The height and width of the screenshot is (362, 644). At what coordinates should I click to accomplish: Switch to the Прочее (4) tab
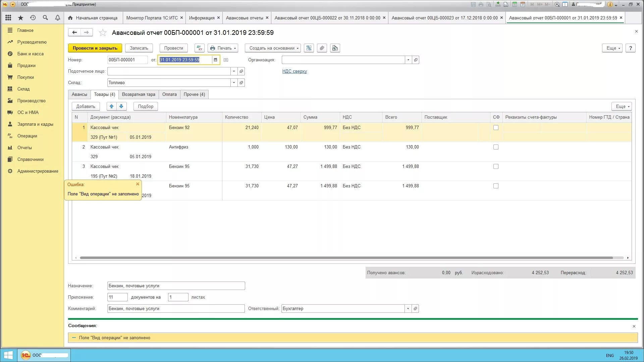coord(194,95)
